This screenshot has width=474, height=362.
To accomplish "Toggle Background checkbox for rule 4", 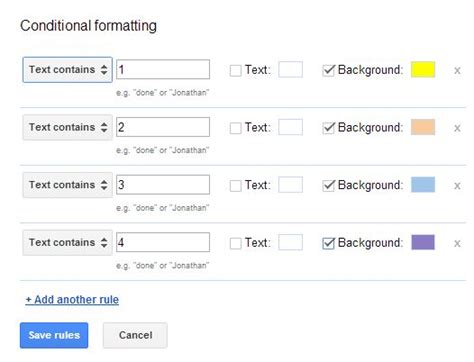I will [328, 243].
